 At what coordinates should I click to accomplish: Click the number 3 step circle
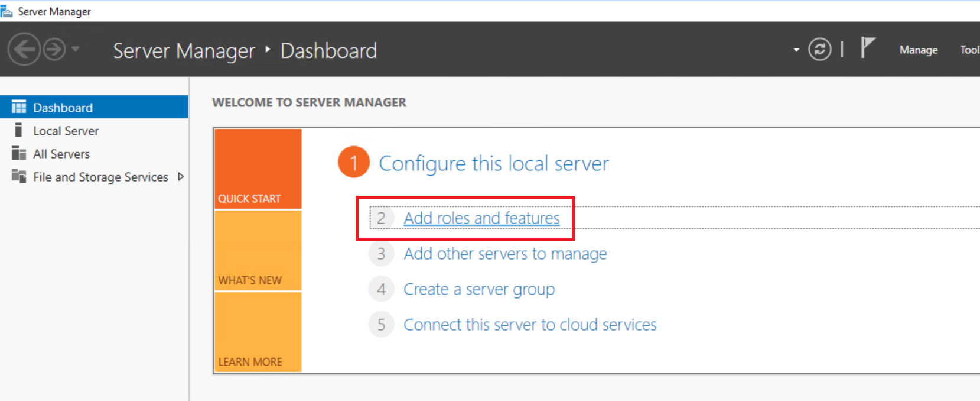(381, 254)
